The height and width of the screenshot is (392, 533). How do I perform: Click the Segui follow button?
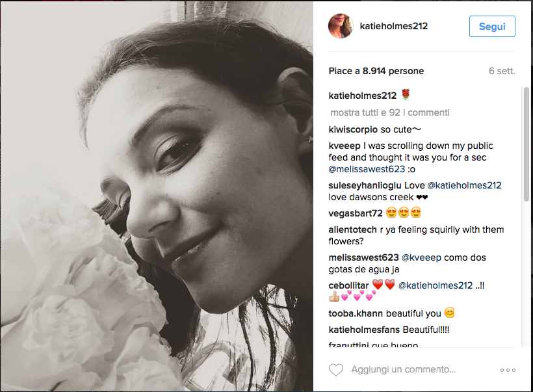coord(492,26)
